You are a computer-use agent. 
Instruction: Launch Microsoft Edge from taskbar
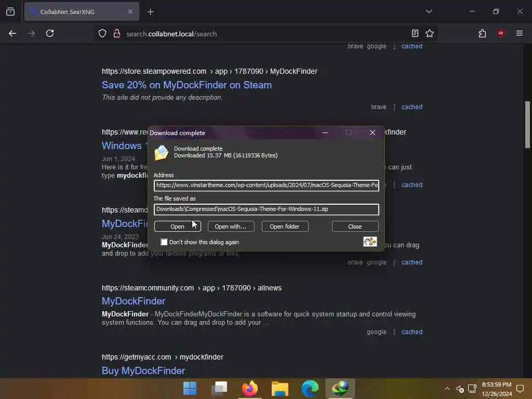point(310,389)
